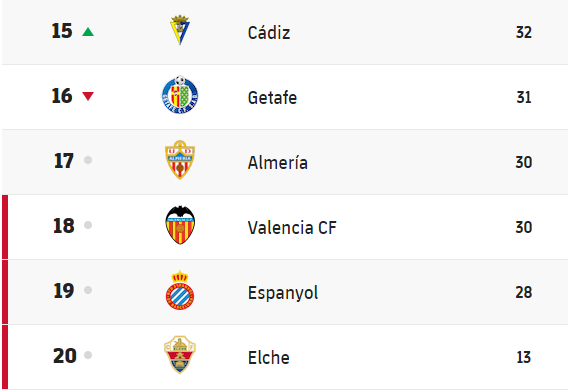Viewport: 568px width, 392px height.
Task: Open the Almería team name
Action: click(x=277, y=162)
